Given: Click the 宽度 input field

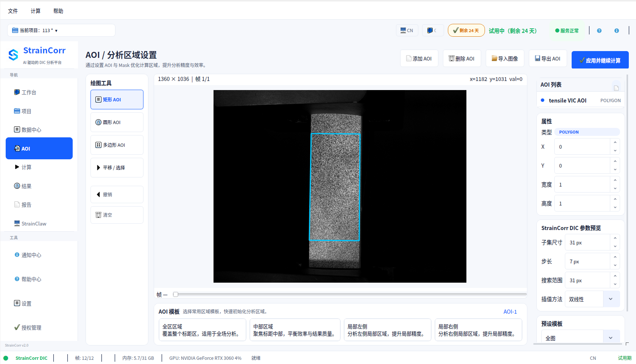Looking at the screenshot, I should pos(582,185).
